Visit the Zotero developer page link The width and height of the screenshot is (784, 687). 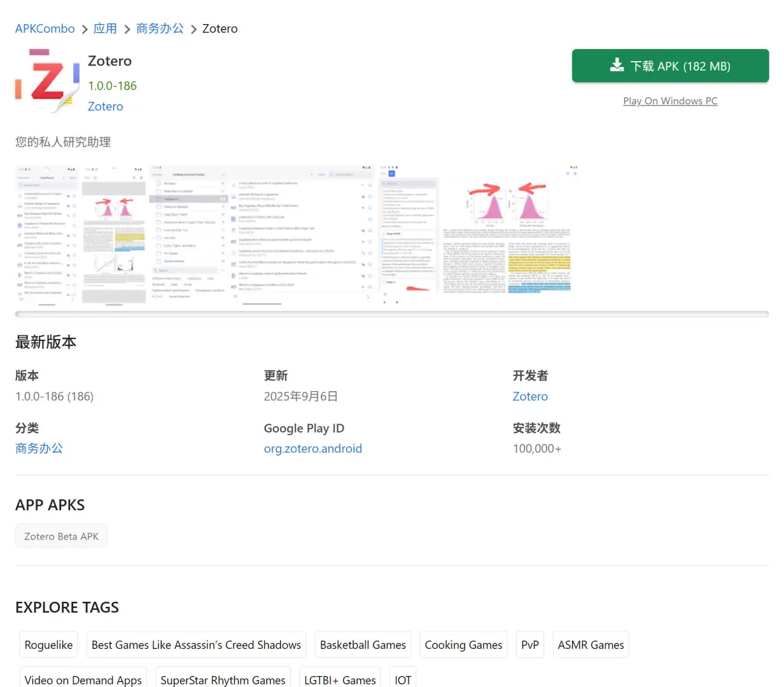pyautogui.click(x=530, y=396)
